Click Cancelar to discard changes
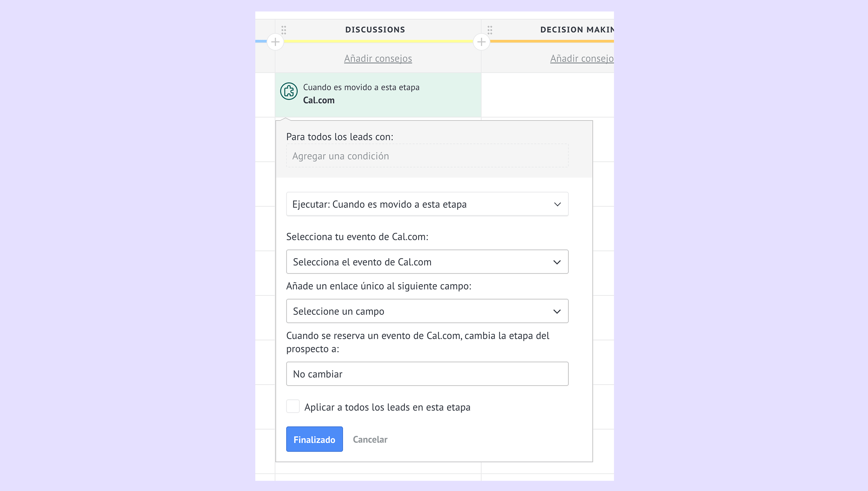This screenshot has height=491, width=868. pos(370,439)
